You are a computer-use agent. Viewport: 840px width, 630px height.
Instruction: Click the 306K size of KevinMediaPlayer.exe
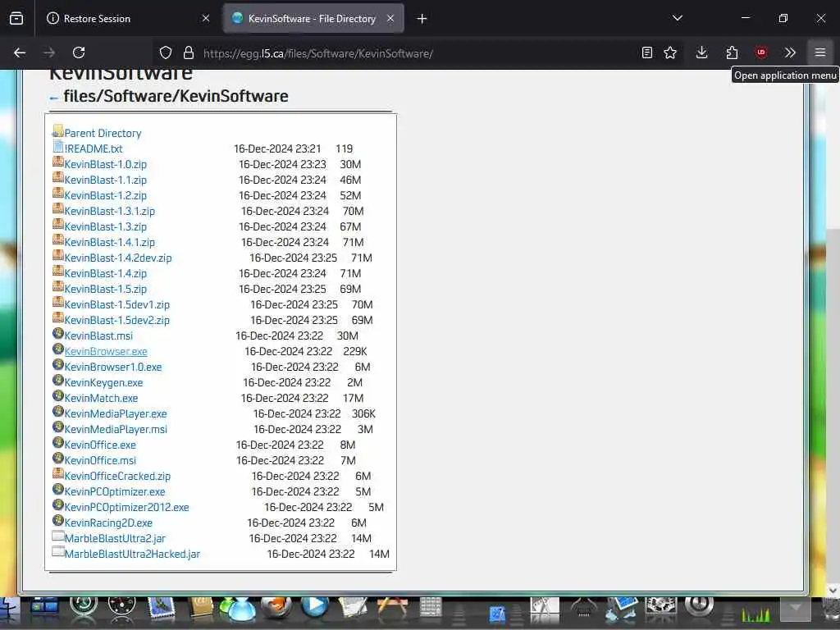[x=363, y=413]
